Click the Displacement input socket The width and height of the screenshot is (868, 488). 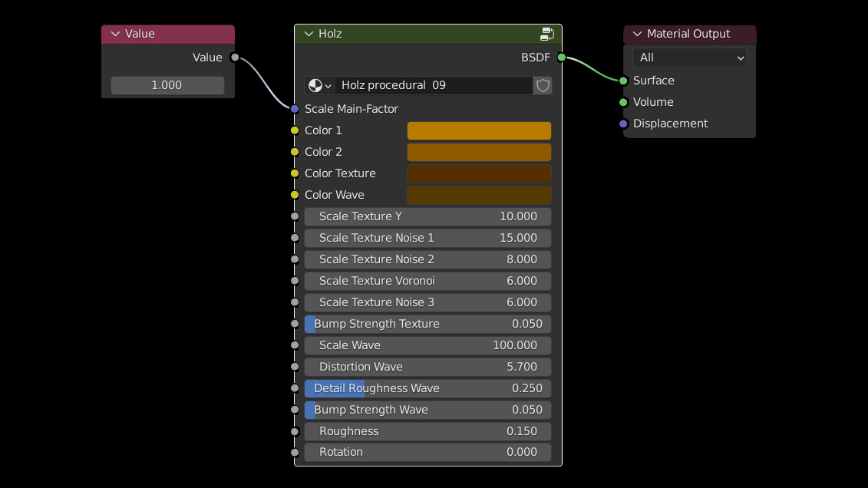[x=623, y=124]
